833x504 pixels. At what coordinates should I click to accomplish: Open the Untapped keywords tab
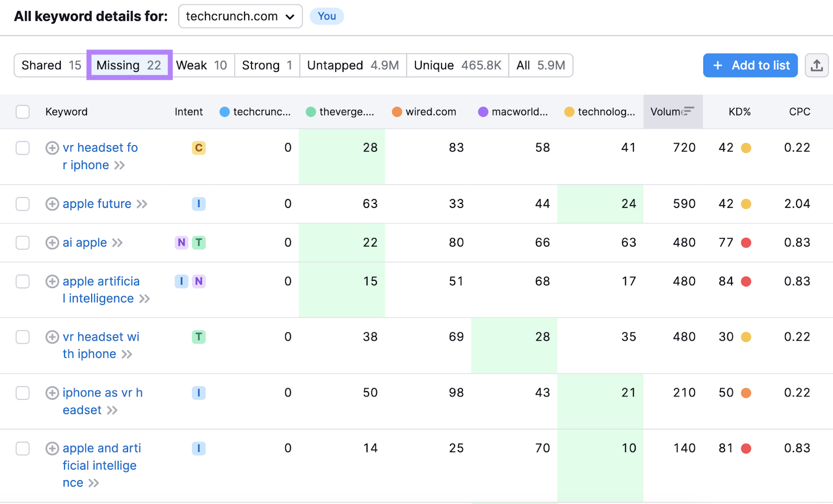pos(352,65)
